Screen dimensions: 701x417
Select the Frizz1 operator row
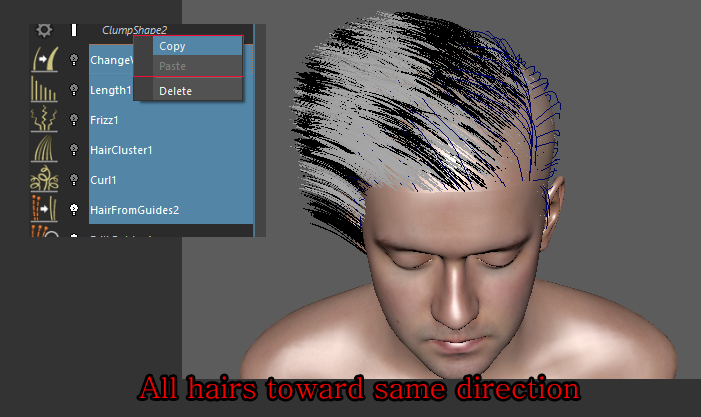[x=170, y=120]
